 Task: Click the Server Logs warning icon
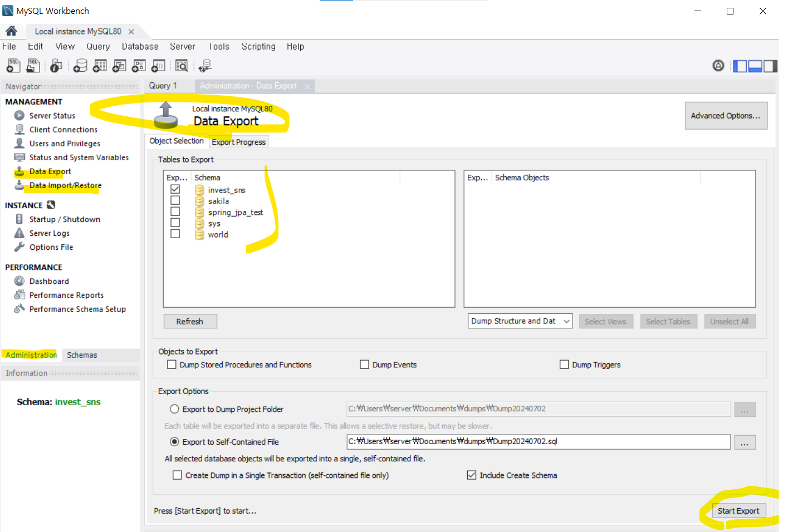19,233
